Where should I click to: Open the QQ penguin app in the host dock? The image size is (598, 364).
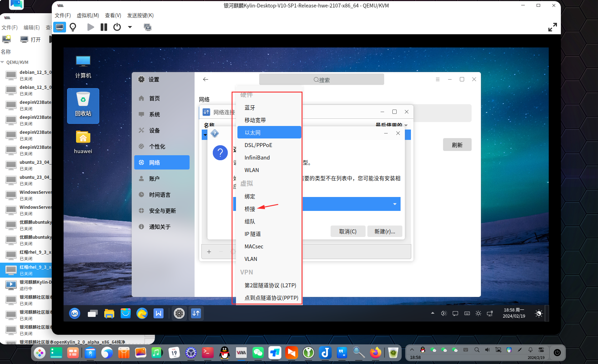point(225,353)
